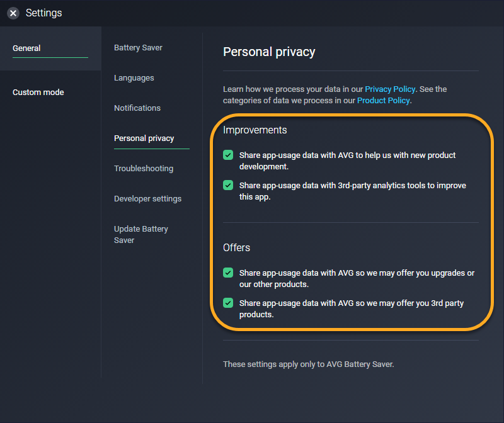
Task: Close the Settings window with the X icon
Action: pyautogui.click(x=13, y=13)
